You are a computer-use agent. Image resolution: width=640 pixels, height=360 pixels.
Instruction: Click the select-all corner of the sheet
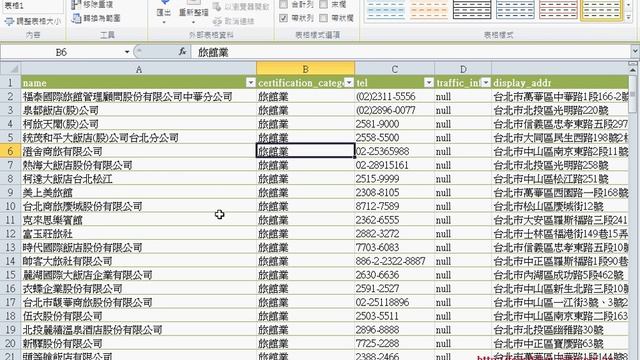tap(10, 69)
